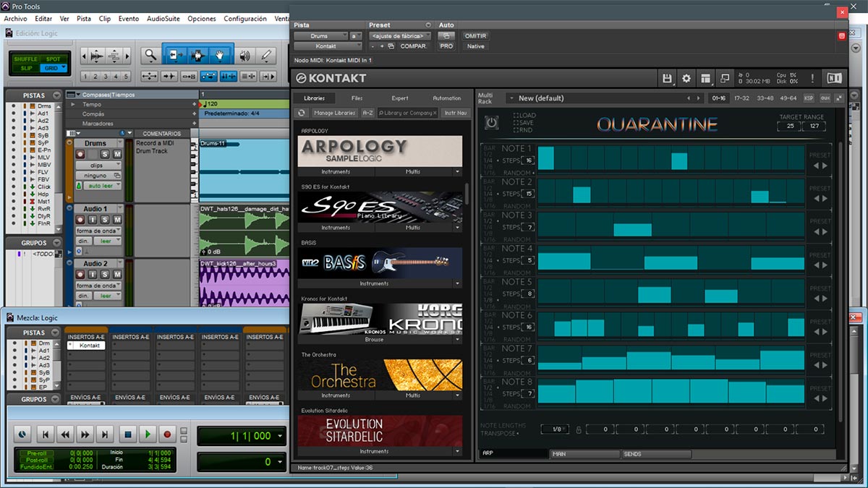
Task: Switch to Kontakt Automation tab
Action: [446, 98]
